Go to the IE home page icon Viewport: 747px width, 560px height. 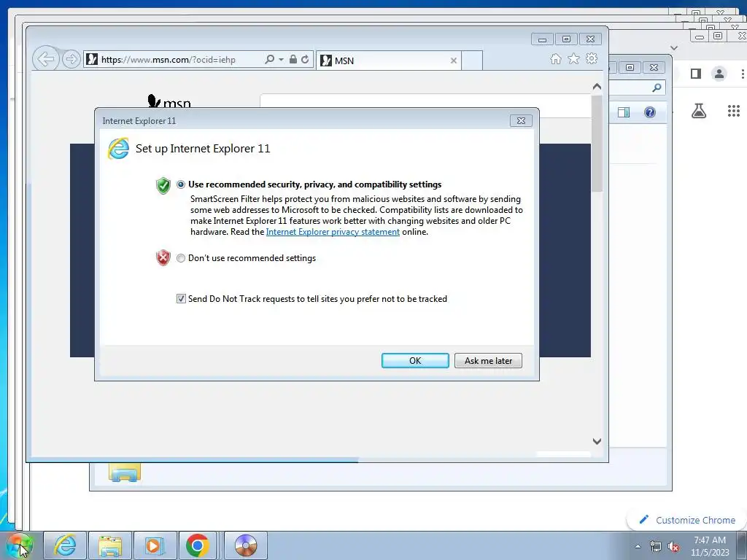point(555,58)
